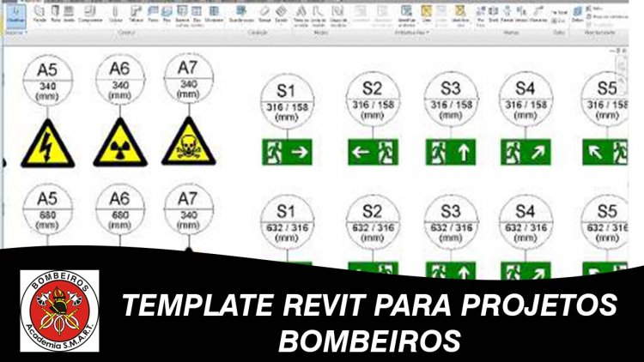
Task: Select the A6 radiation hazard triangle sign
Action: (x=120, y=142)
